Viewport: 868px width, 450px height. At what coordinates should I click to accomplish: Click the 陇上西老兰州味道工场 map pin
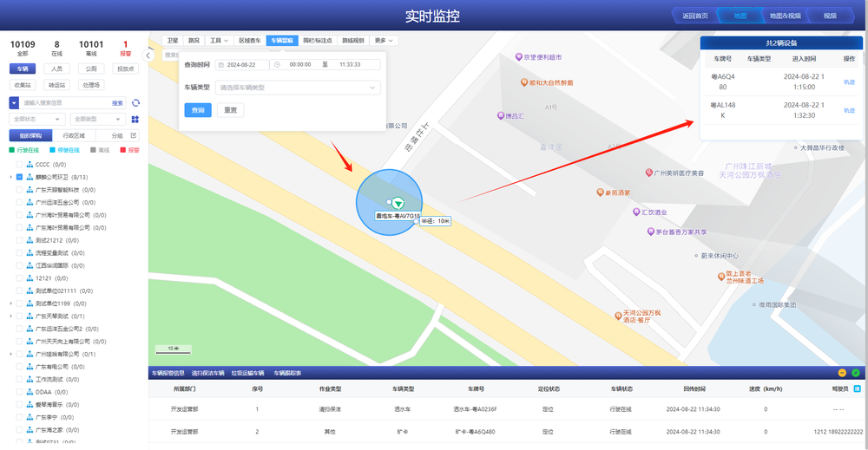click(x=721, y=277)
